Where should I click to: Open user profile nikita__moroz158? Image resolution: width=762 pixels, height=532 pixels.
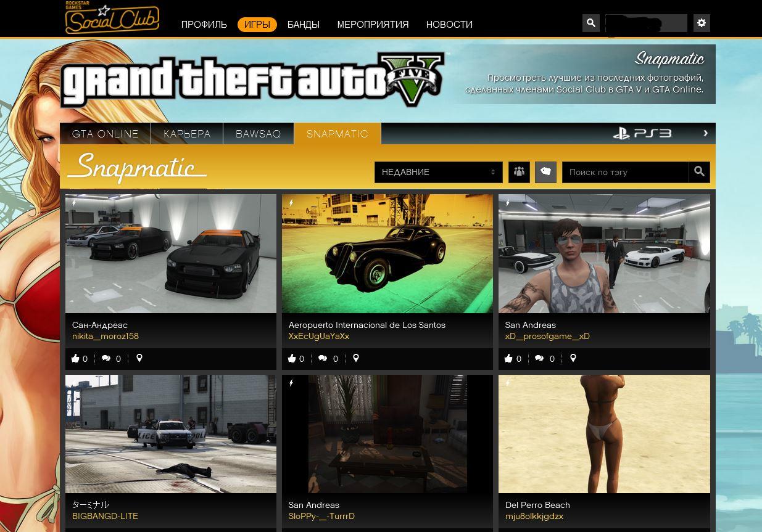(106, 337)
